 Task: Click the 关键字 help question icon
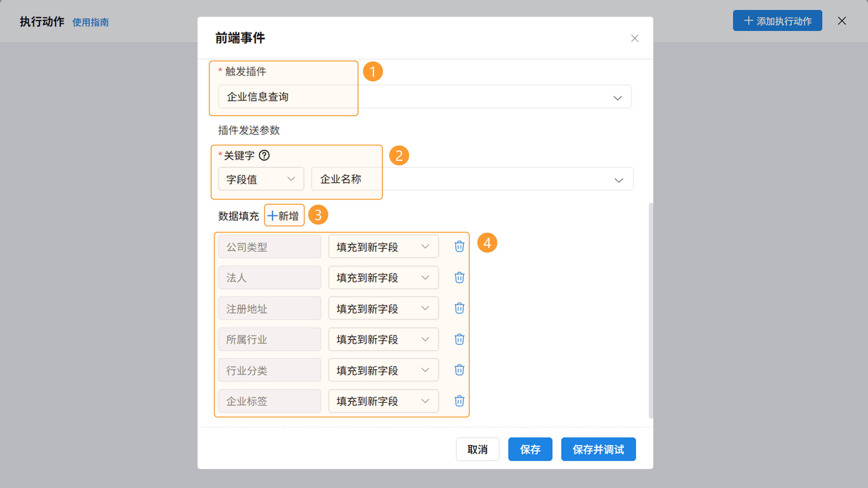click(x=264, y=155)
